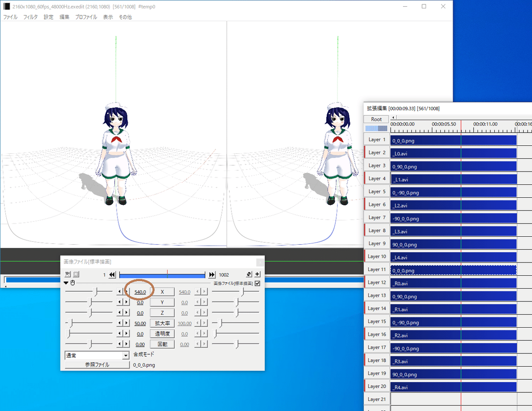Click the Y movement type button

click(162, 302)
